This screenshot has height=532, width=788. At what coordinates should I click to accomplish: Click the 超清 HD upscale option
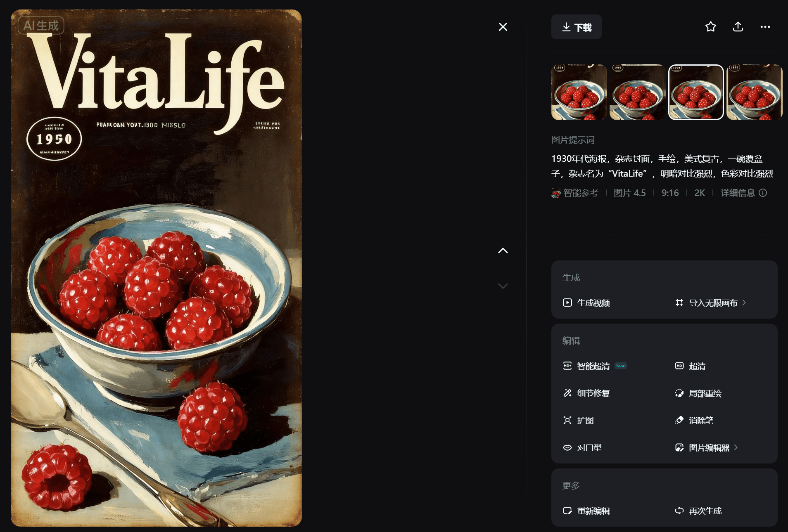690,366
